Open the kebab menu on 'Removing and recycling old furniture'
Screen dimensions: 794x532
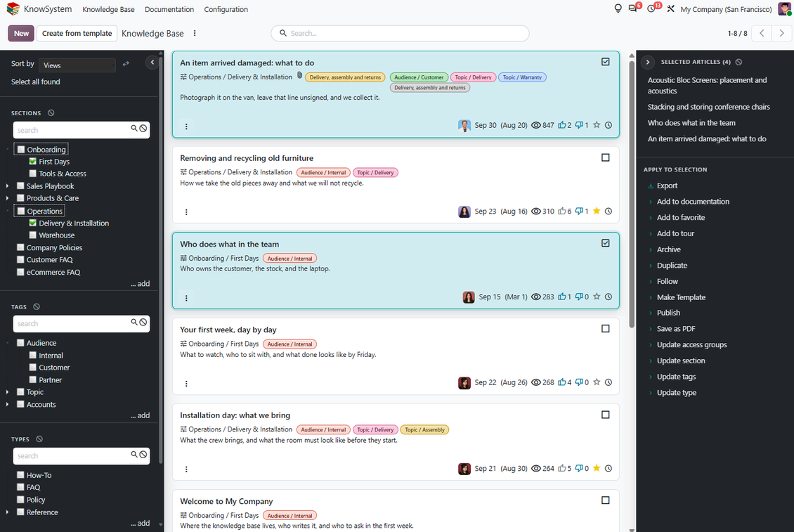pos(186,212)
